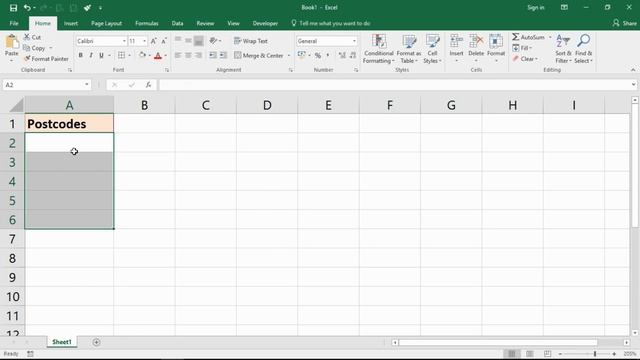This screenshot has height=360, width=640.
Task: Switch to the Data tab
Action: pos(177,23)
